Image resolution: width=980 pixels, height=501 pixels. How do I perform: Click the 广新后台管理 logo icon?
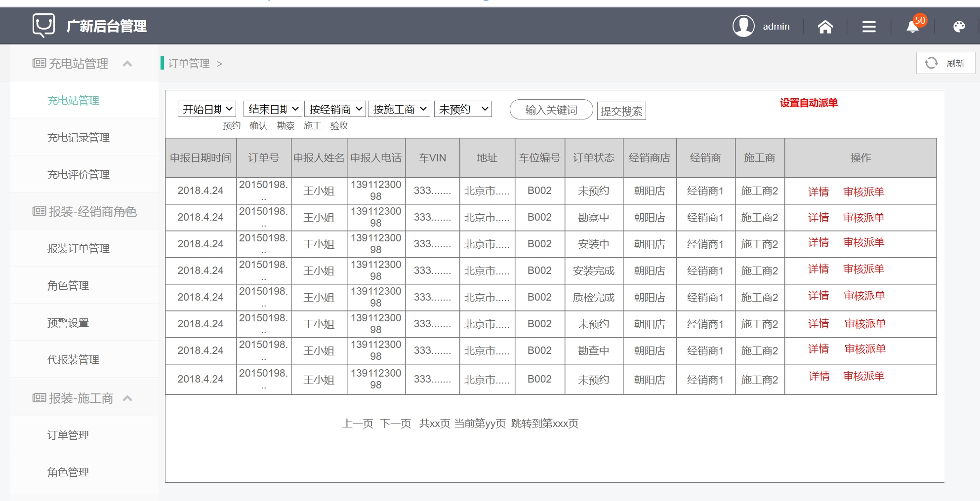coord(43,25)
